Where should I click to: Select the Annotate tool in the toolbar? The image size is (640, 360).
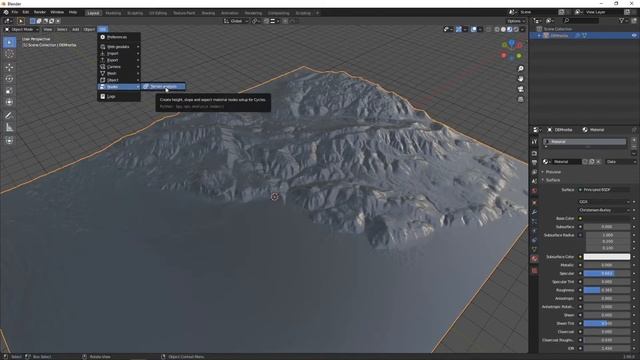pos(9,116)
